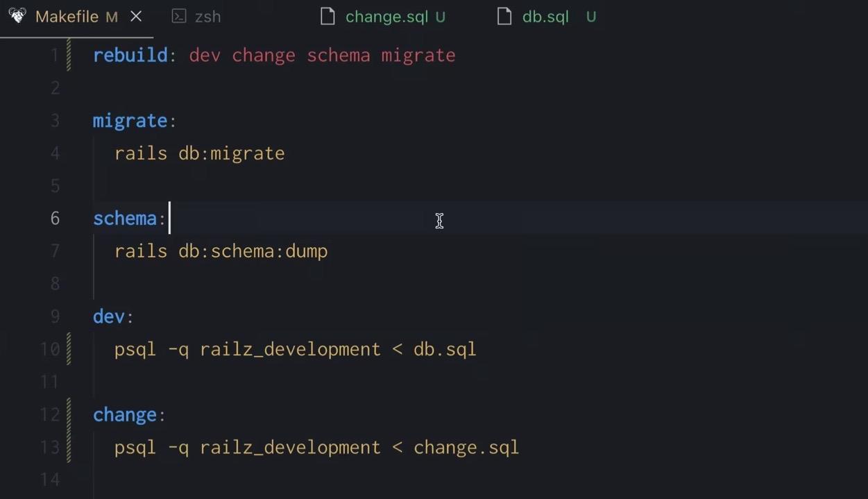Screen dimensions: 868x499
Task: Click the GNU icon on the Makefile tab
Action: [17, 16]
